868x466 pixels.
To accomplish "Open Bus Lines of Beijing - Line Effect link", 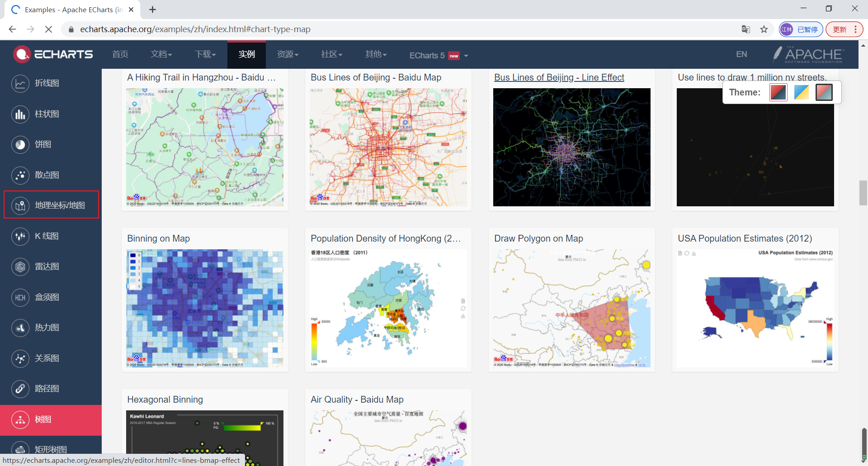I will (559, 77).
